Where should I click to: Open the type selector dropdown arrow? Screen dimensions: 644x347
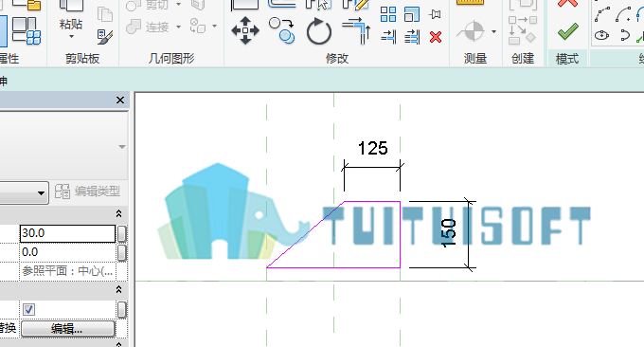(41, 192)
